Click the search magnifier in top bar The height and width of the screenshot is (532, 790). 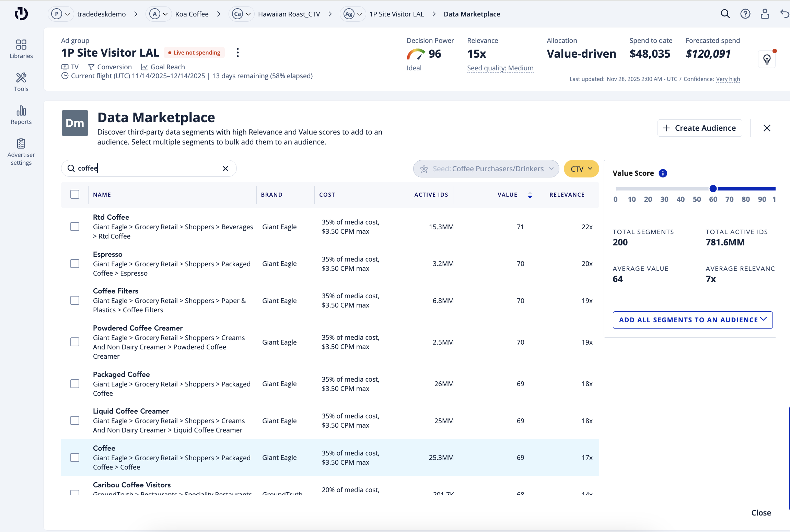(725, 14)
